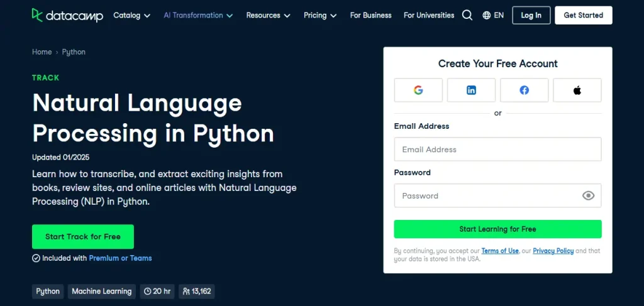Click Start Learning for Free button
Image resolution: width=644 pixels, height=306 pixels.
498,229
